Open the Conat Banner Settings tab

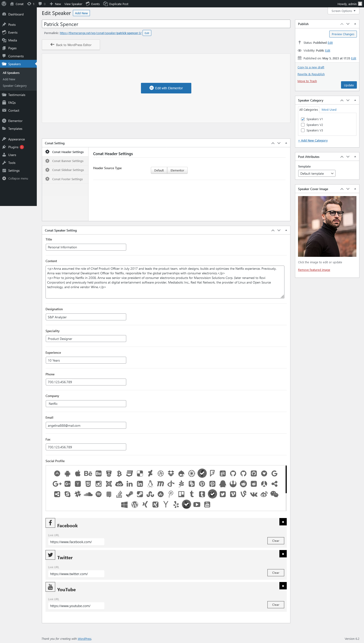pos(68,161)
